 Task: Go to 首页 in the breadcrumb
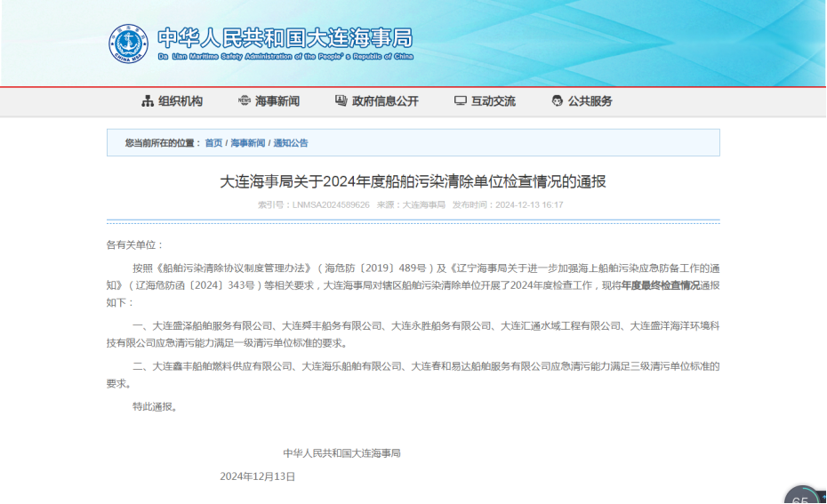click(213, 143)
